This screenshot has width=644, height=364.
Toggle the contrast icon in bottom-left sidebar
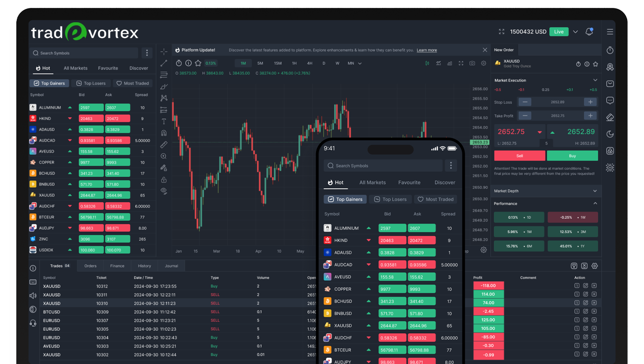point(33,309)
